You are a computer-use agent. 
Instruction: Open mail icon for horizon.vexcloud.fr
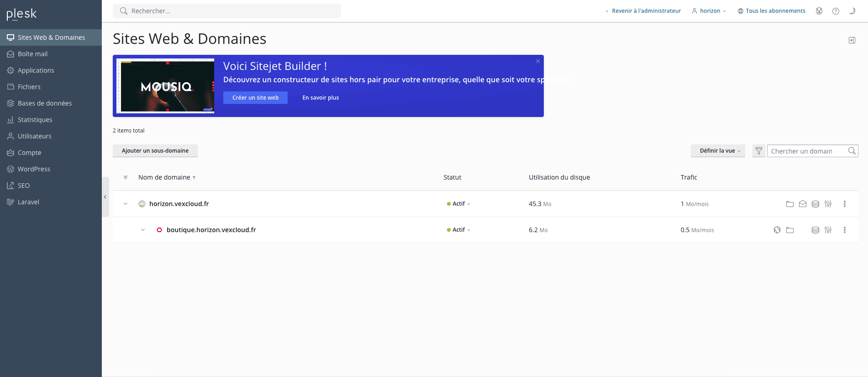[x=802, y=204]
